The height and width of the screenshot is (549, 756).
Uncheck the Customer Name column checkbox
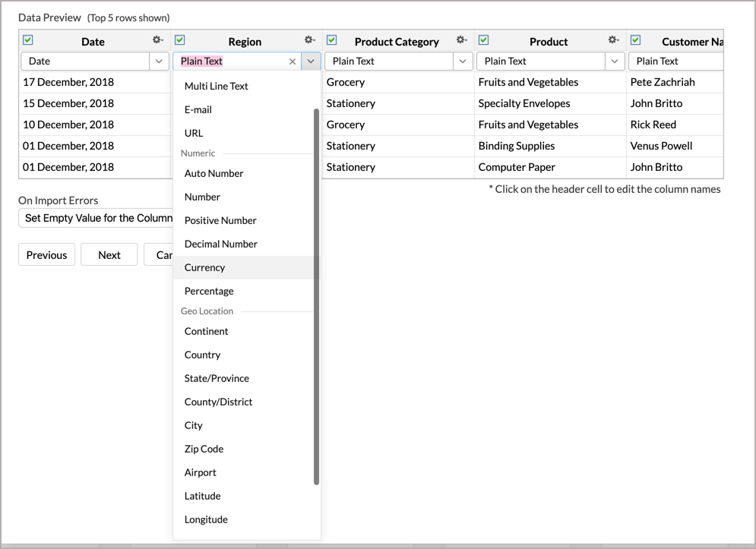[635, 40]
